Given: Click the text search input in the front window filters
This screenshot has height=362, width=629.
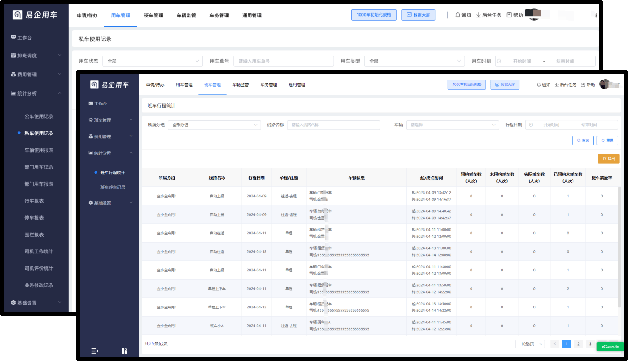Looking at the screenshot, I should coord(333,125).
